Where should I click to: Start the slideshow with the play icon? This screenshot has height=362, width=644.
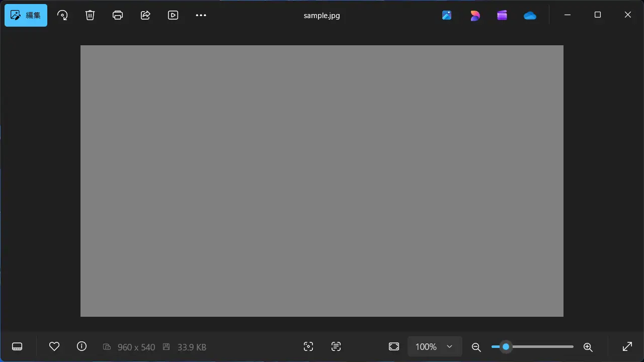point(173,15)
